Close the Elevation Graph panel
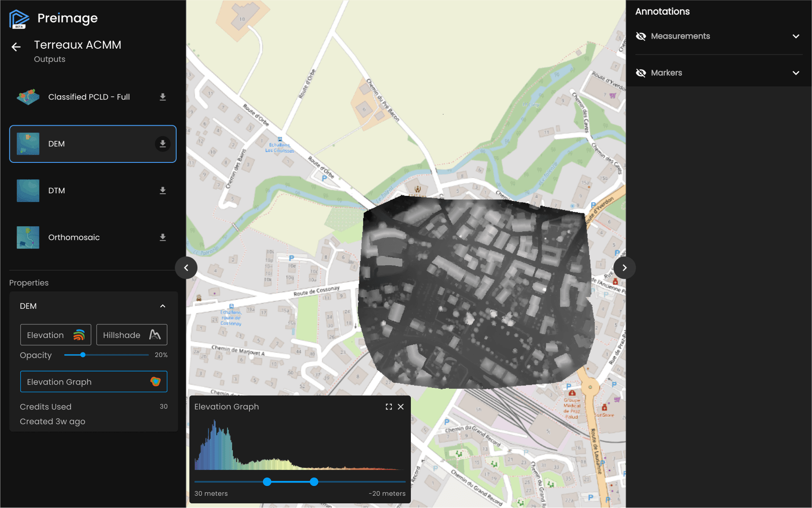Screen dimensions: 812x508 click(x=401, y=406)
